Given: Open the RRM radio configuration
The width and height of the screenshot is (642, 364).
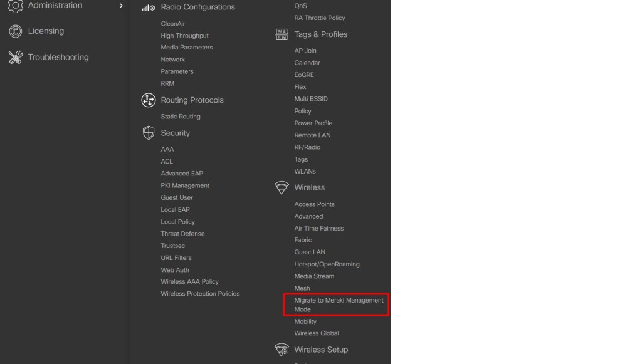Looking at the screenshot, I should point(167,83).
